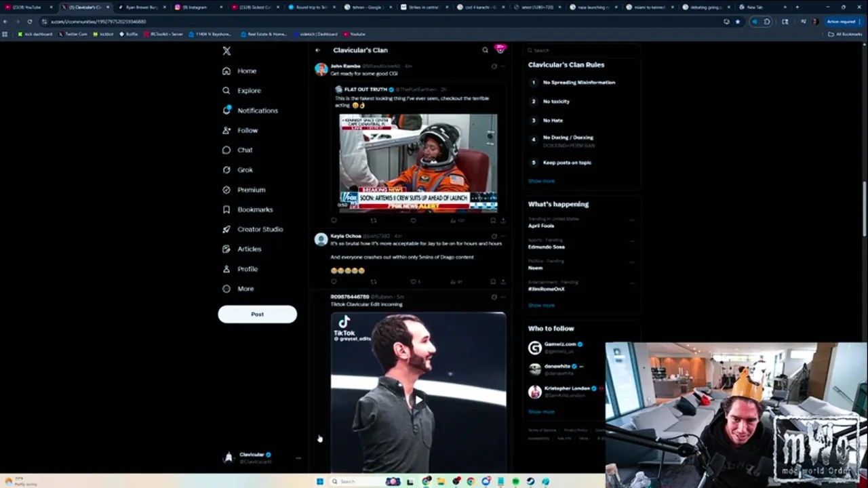Bookmark Keyla Ochoa's post
This screenshot has height=488, width=868.
point(493,281)
